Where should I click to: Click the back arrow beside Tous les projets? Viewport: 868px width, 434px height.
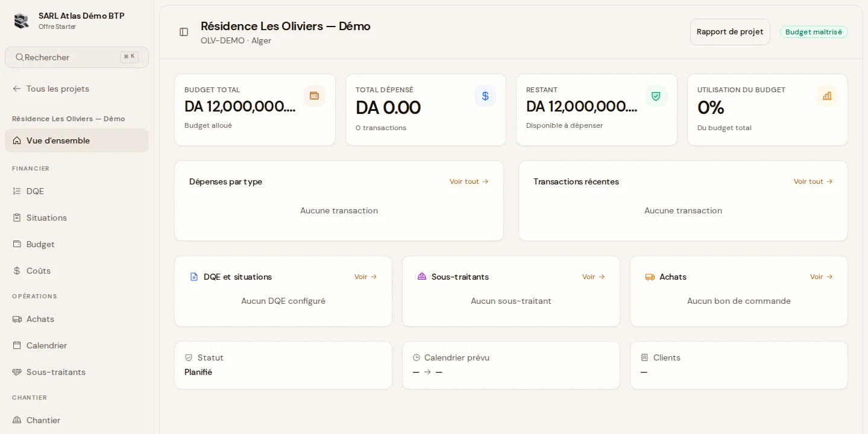pos(17,89)
